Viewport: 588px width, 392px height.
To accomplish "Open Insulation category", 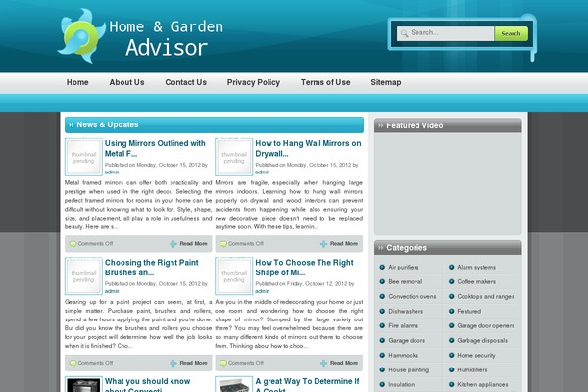I will pos(402,384).
